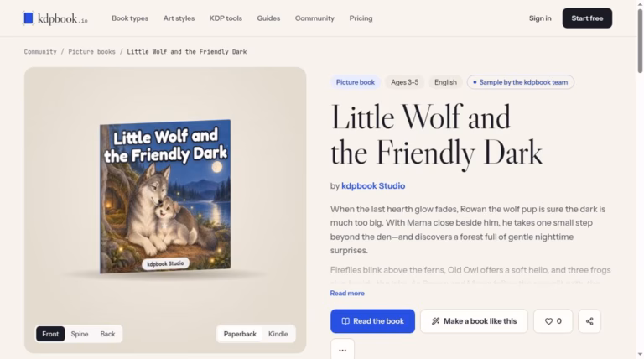Open the Art styles menu

pyautogui.click(x=179, y=18)
